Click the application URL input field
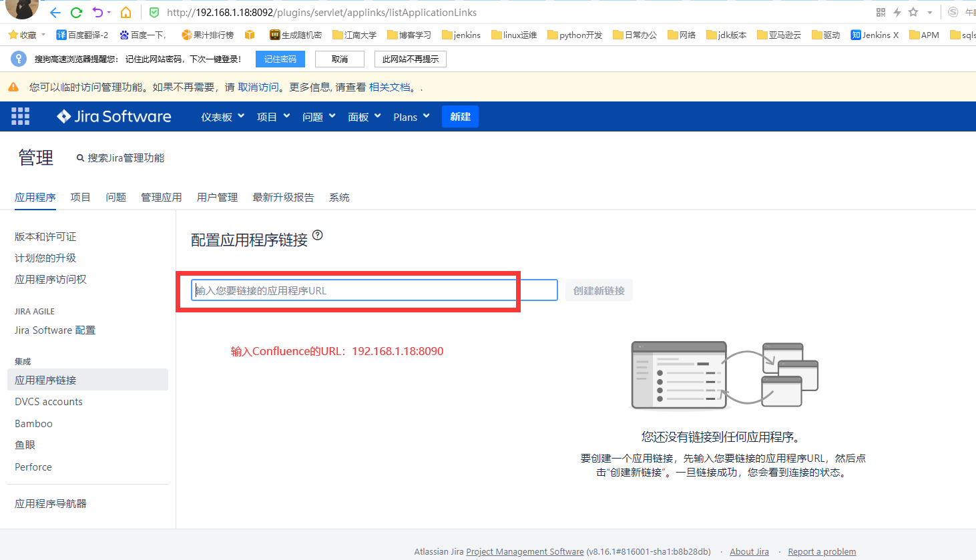This screenshot has width=976, height=560. point(375,290)
